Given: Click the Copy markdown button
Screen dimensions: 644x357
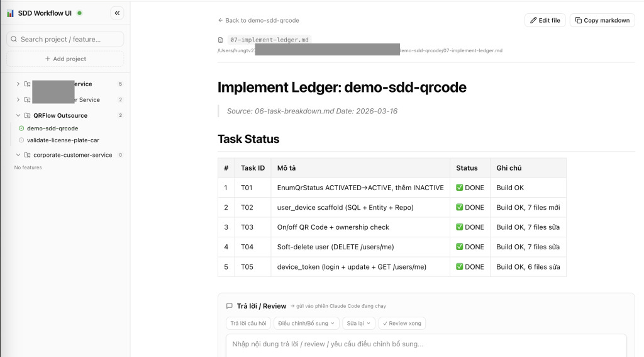Looking at the screenshot, I should coord(602,20).
